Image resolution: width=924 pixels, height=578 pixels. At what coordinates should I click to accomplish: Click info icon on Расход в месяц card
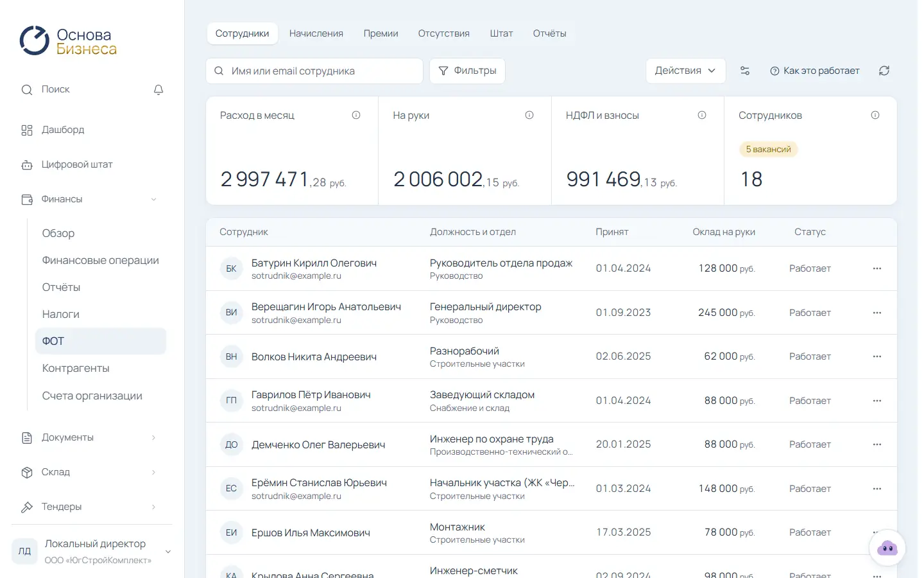(x=356, y=115)
